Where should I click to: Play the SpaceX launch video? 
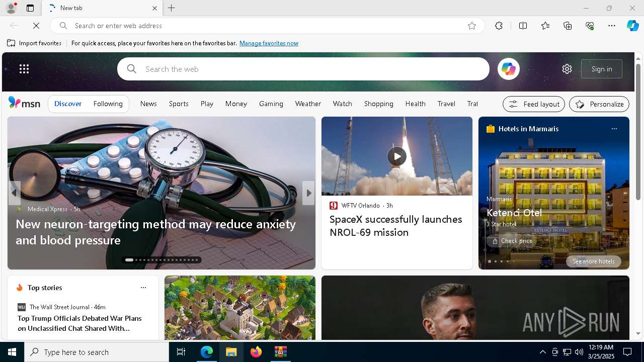(397, 156)
